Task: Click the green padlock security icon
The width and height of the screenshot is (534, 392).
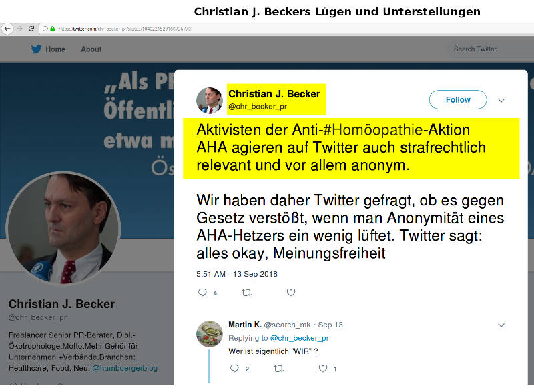Action: pos(53,29)
